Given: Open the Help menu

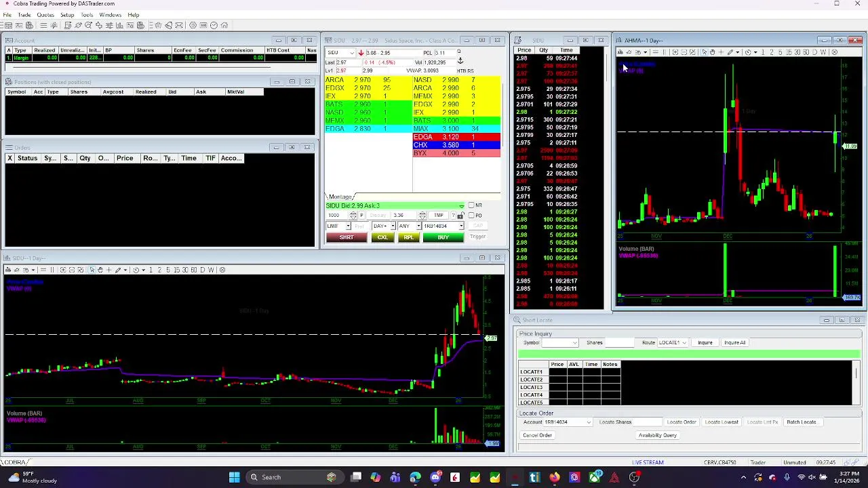Looking at the screenshot, I should 134,15.
